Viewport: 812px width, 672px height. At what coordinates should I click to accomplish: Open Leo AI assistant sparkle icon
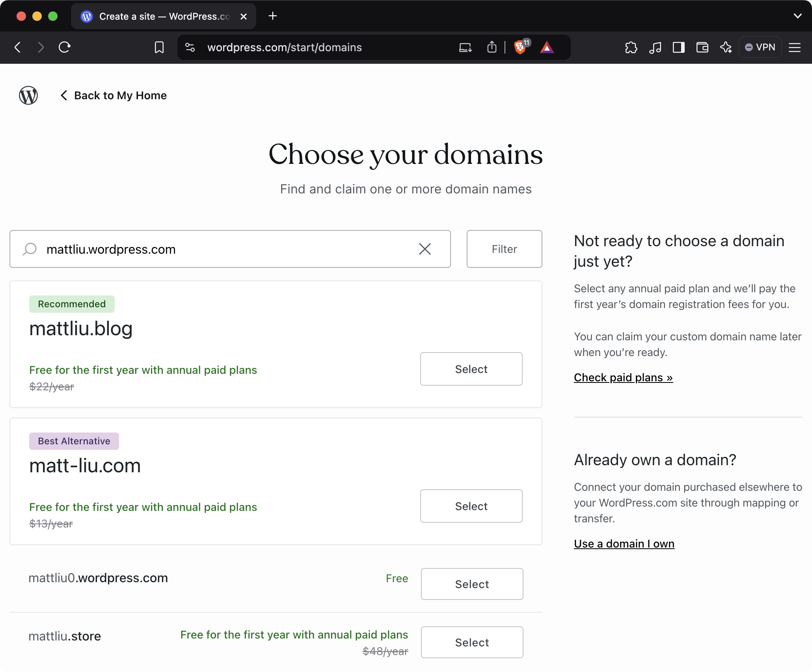click(x=726, y=47)
